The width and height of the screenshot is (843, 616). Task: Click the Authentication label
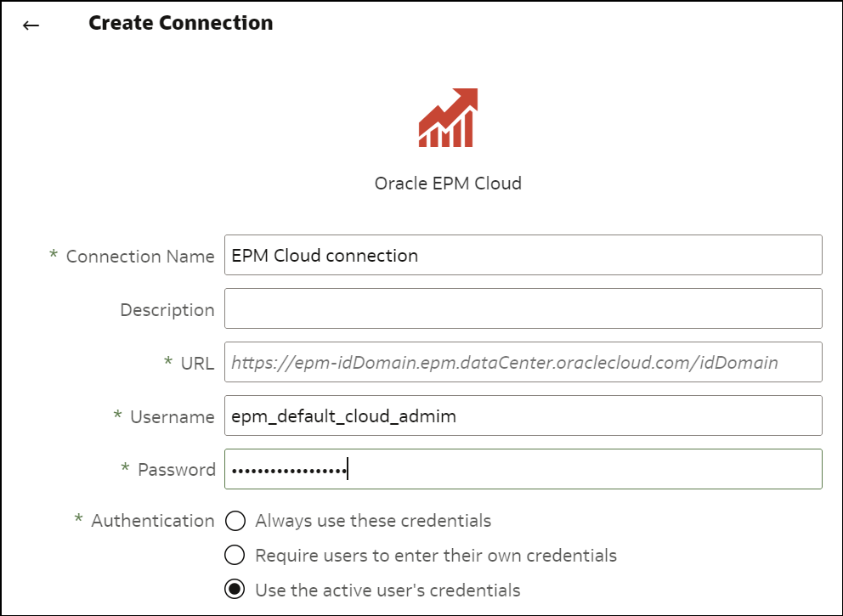pyautogui.click(x=153, y=521)
